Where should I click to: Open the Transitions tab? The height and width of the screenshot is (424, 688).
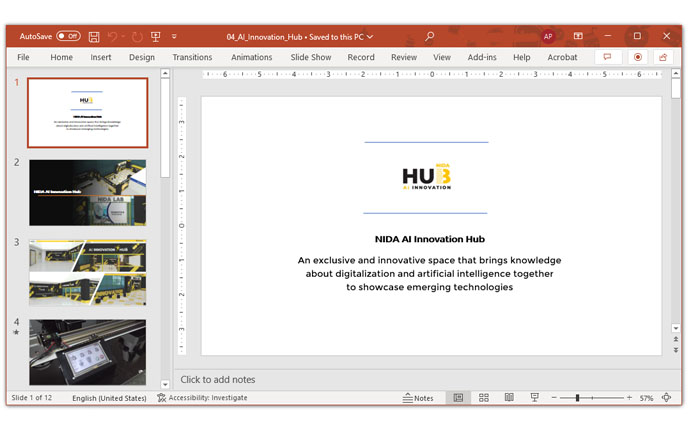coord(192,57)
